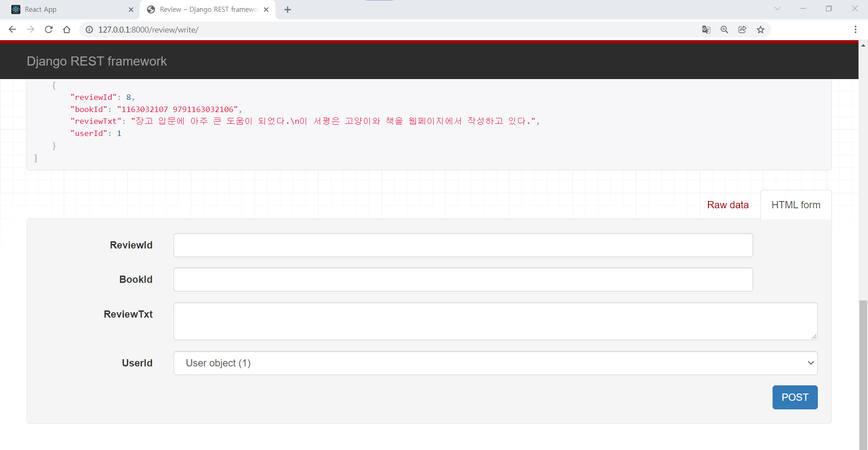Select the HTML form tab
This screenshot has height=450, width=868.
coord(796,205)
